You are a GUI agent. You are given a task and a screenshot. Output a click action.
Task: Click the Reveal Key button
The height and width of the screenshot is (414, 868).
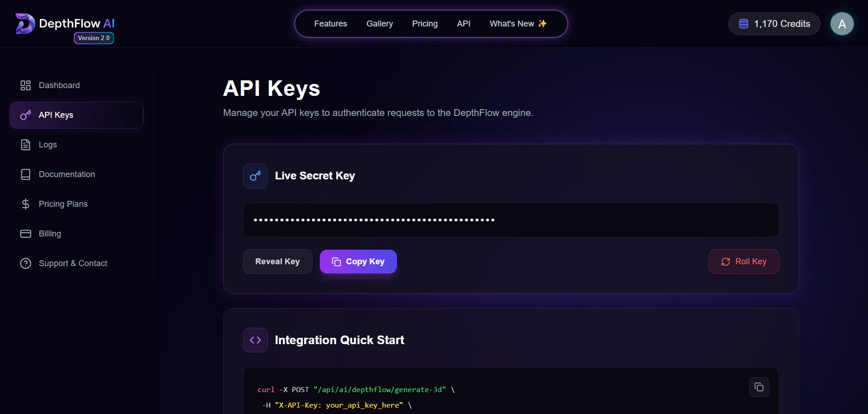pyautogui.click(x=278, y=262)
